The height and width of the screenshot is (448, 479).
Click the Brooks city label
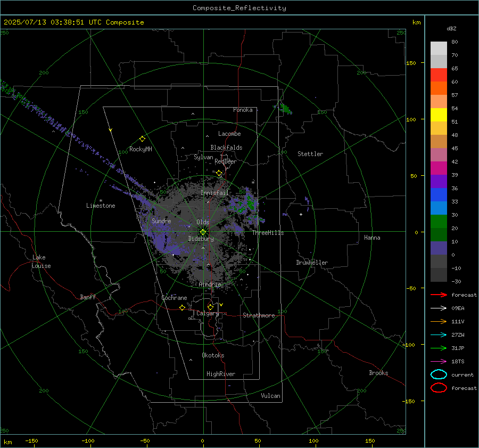[x=378, y=373]
